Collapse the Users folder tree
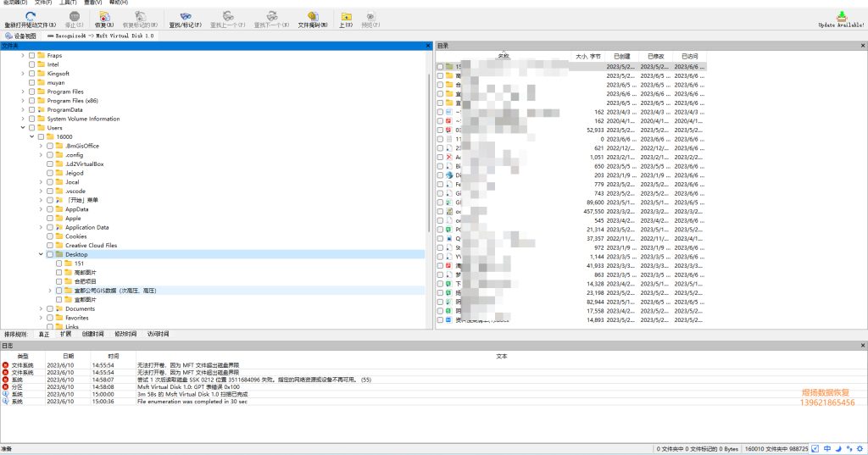 tap(23, 128)
